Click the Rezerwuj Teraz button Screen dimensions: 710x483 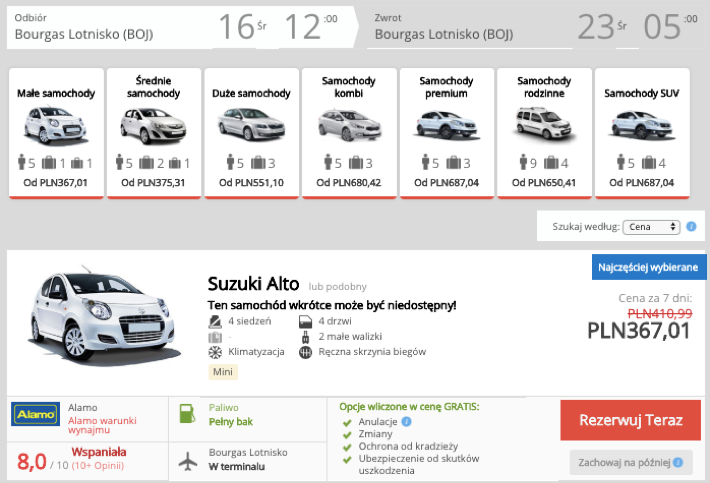(x=630, y=420)
